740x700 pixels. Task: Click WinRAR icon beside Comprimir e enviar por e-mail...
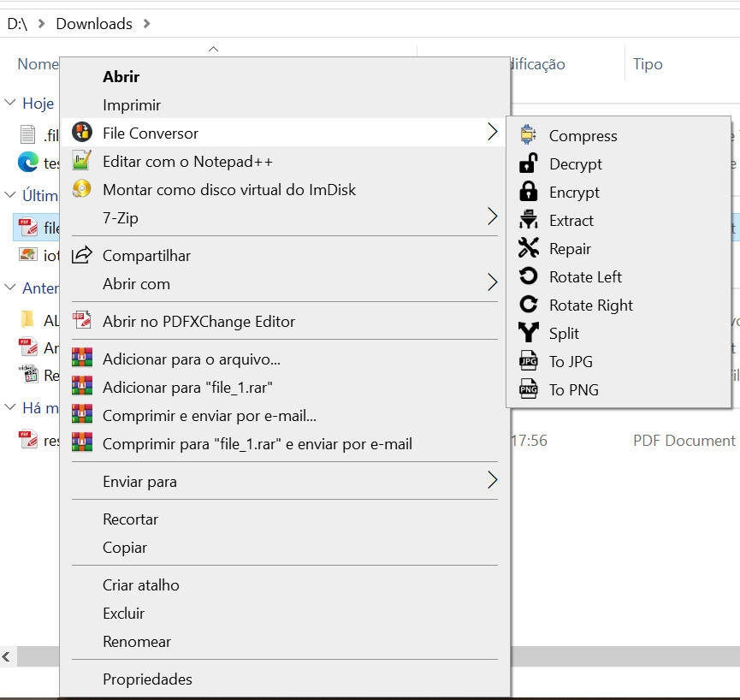click(x=81, y=414)
